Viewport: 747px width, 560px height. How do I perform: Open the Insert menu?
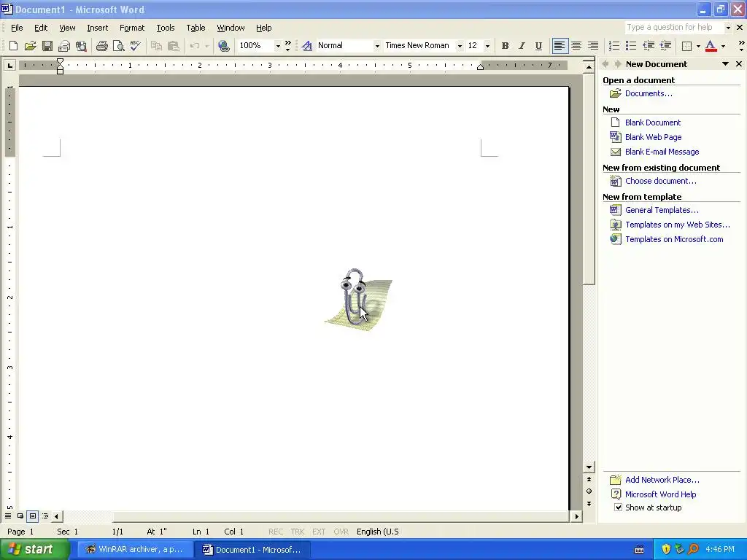coord(97,28)
